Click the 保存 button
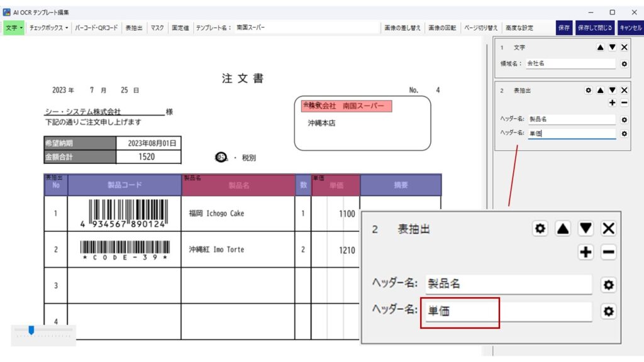The image size is (644, 362). click(x=564, y=28)
